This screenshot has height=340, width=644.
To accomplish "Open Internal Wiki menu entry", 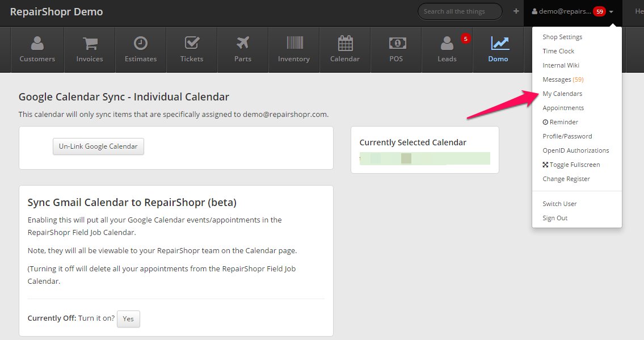I will [x=561, y=65].
